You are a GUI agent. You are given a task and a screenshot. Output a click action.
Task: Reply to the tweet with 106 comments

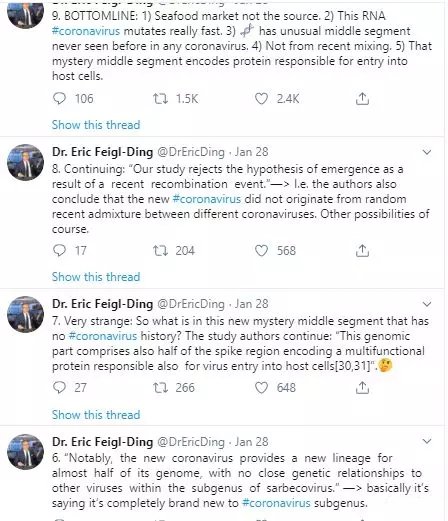[59, 99]
